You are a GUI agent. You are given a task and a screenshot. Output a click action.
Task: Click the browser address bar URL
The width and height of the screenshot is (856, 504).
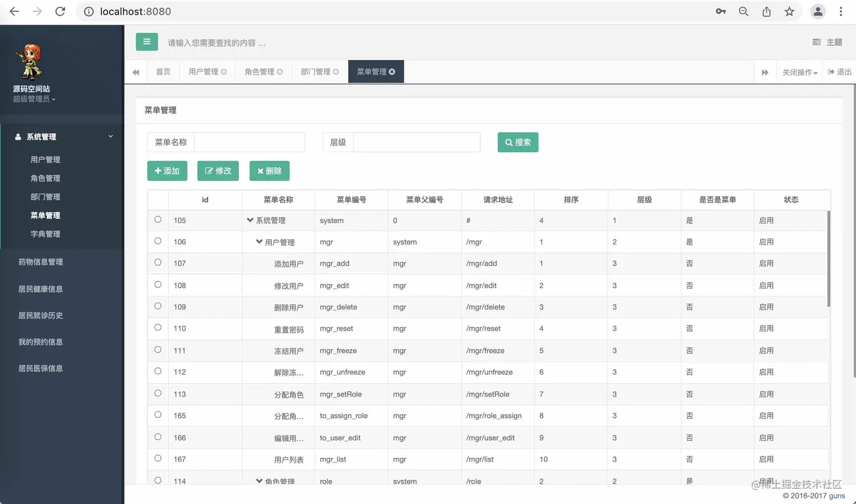(135, 11)
